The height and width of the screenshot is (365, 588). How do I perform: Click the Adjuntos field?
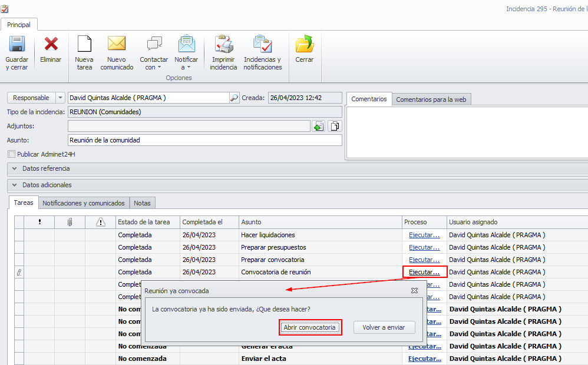coord(189,127)
